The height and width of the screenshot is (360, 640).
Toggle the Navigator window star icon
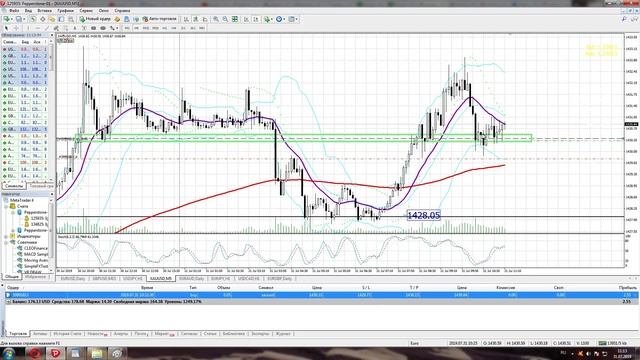tap(52, 19)
